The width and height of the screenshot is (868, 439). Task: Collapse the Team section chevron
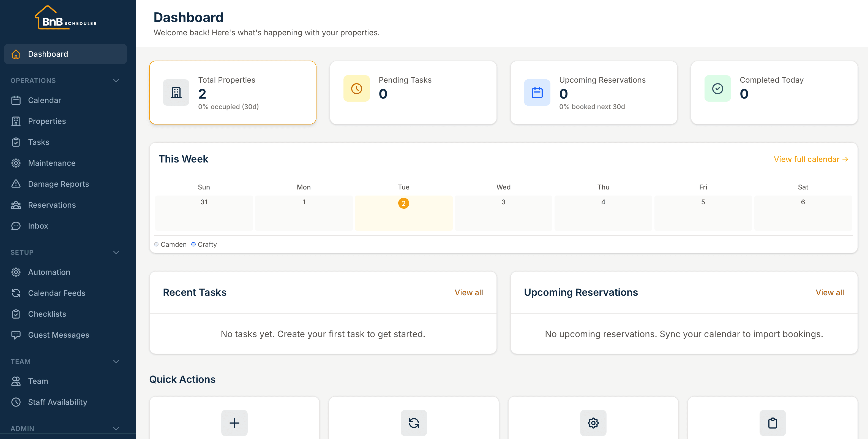tap(116, 361)
